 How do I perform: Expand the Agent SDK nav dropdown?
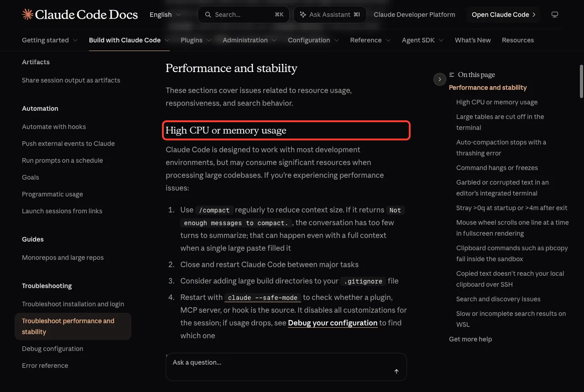pos(423,40)
